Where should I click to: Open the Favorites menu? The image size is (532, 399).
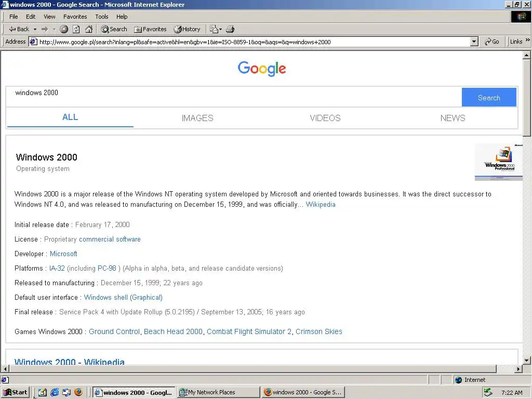(75, 17)
